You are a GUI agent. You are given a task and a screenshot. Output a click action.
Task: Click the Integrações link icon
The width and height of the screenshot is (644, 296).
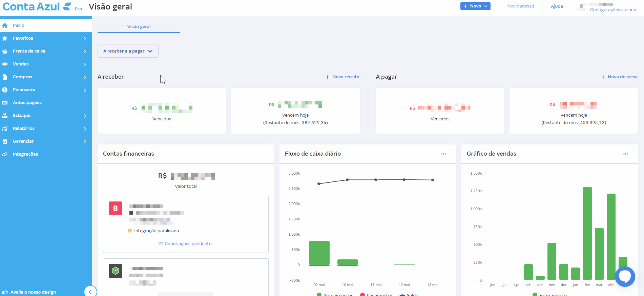tap(5, 154)
